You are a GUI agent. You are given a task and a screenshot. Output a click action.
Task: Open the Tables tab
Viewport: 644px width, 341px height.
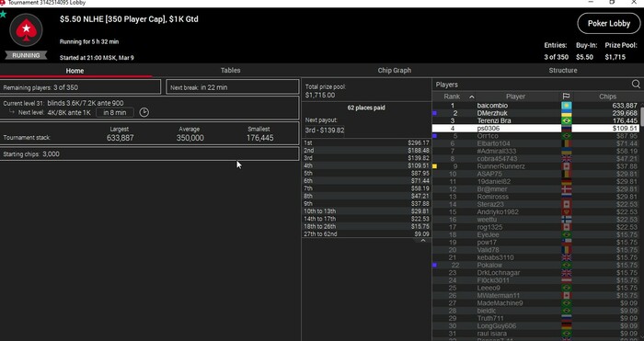click(x=230, y=70)
